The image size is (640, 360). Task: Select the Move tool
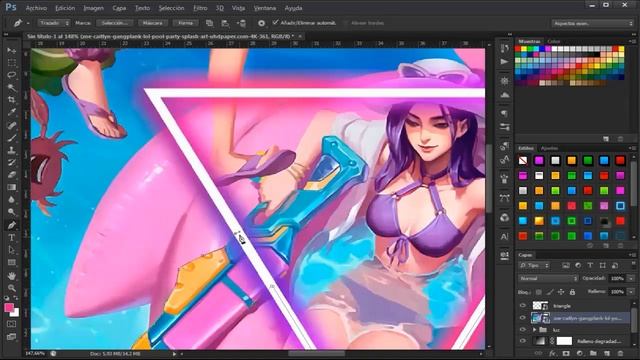point(11,51)
